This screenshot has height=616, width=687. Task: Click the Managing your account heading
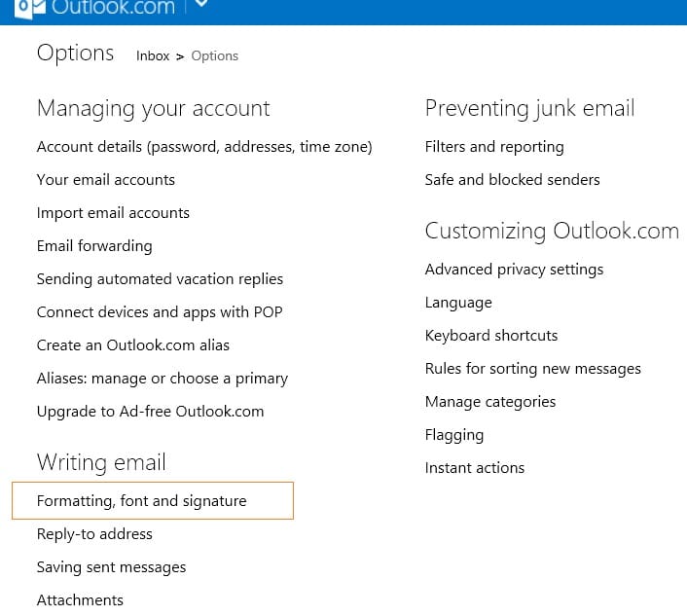154,109
